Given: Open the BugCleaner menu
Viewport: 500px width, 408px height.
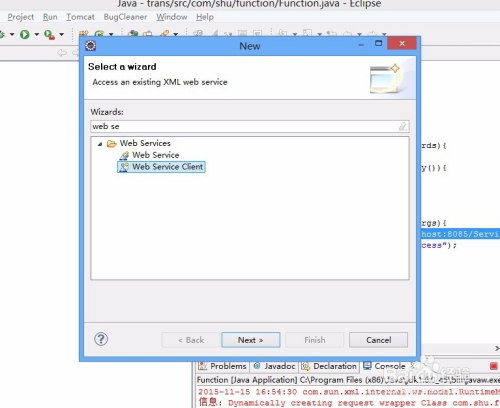Looking at the screenshot, I should coord(125,17).
